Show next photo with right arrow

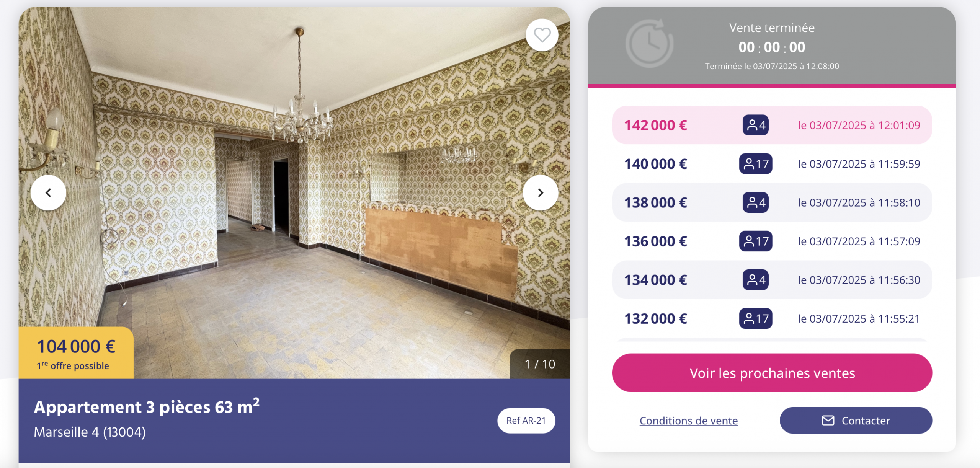541,192
